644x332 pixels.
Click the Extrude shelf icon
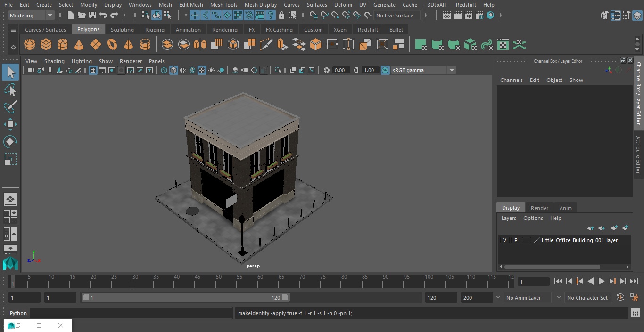(282, 45)
